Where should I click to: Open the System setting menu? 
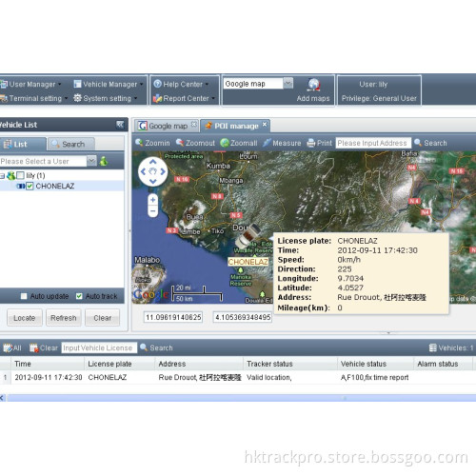coord(105,98)
